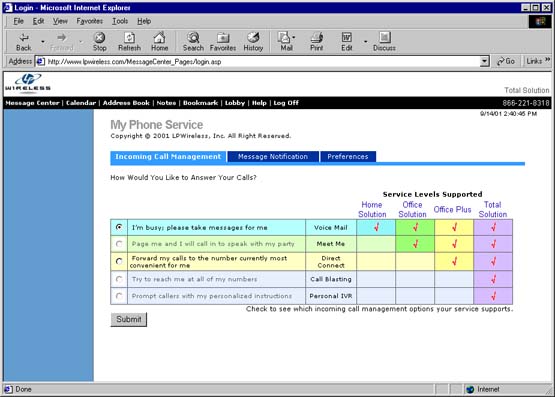
Task: Open the Tools menu
Action: coord(120,21)
